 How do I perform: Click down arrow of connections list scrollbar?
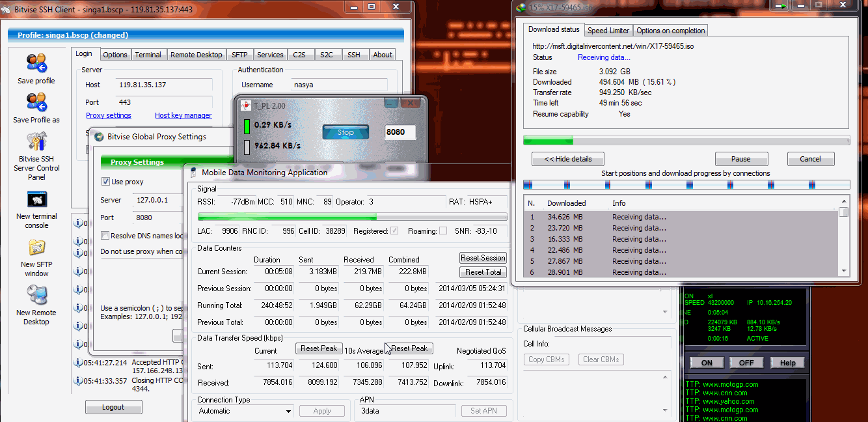(844, 271)
